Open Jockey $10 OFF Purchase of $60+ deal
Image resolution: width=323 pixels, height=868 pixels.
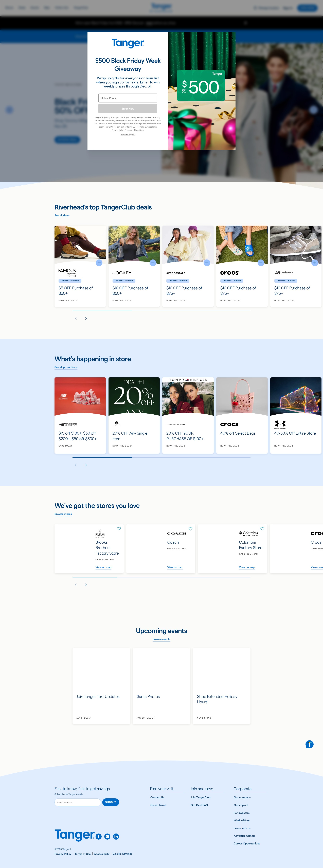tap(134, 266)
